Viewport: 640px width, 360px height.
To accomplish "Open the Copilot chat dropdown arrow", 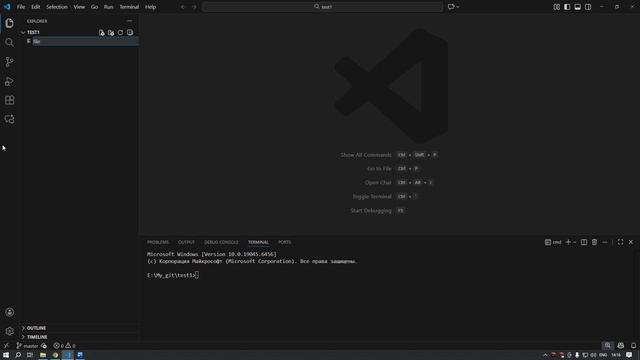I will tap(458, 7).
